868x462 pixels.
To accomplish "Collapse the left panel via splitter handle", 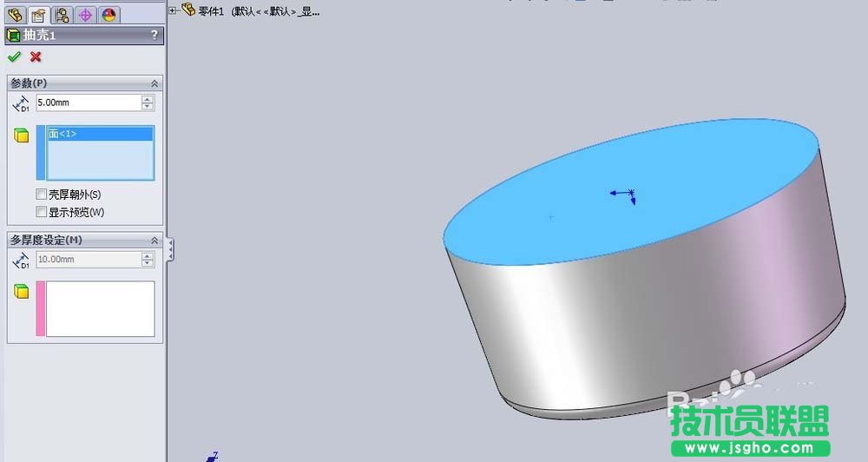I will pyautogui.click(x=170, y=249).
